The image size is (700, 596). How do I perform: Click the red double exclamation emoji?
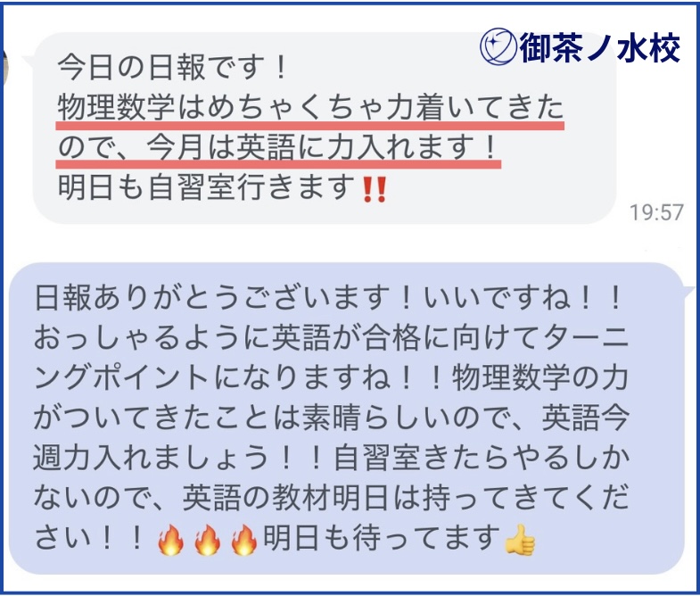[375, 189]
